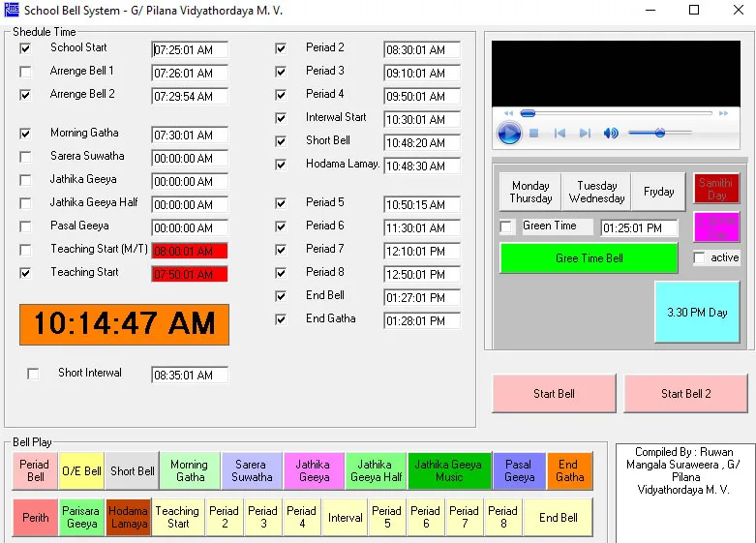This screenshot has width=756, height=543.
Task: Click the app icon in title bar
Action: point(11,11)
